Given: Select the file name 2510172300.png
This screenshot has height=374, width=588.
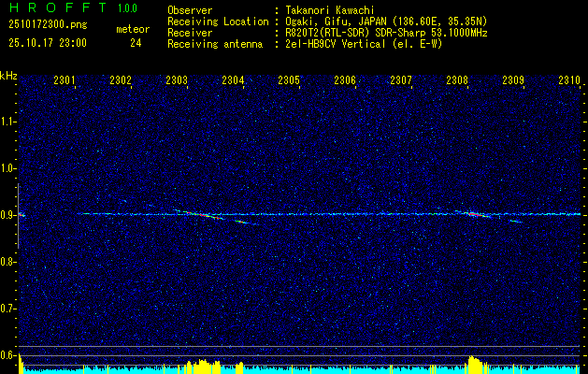Looking at the screenshot, I should pos(48,25).
